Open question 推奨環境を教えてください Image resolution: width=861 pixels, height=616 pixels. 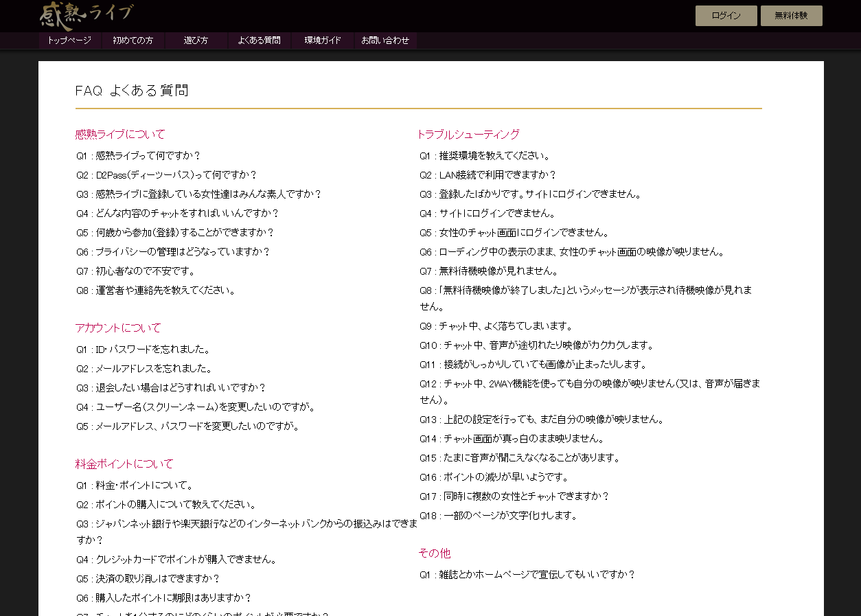pyautogui.click(x=485, y=156)
